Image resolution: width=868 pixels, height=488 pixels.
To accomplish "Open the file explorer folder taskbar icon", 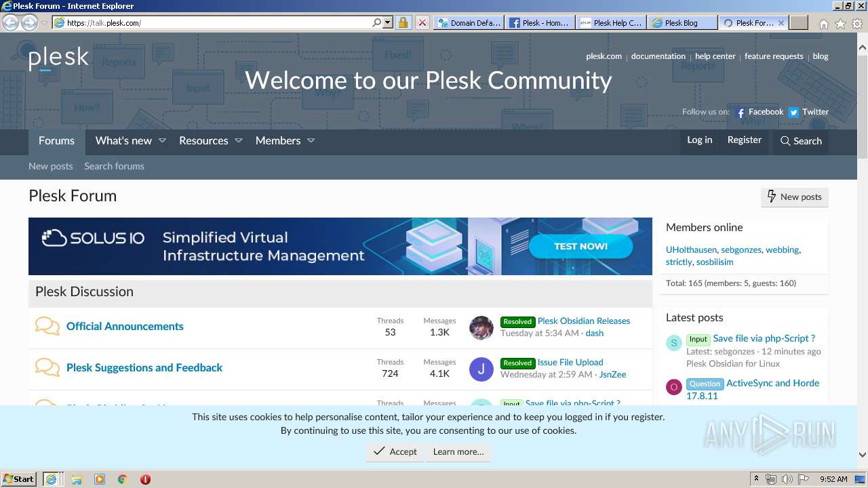I will (77, 479).
